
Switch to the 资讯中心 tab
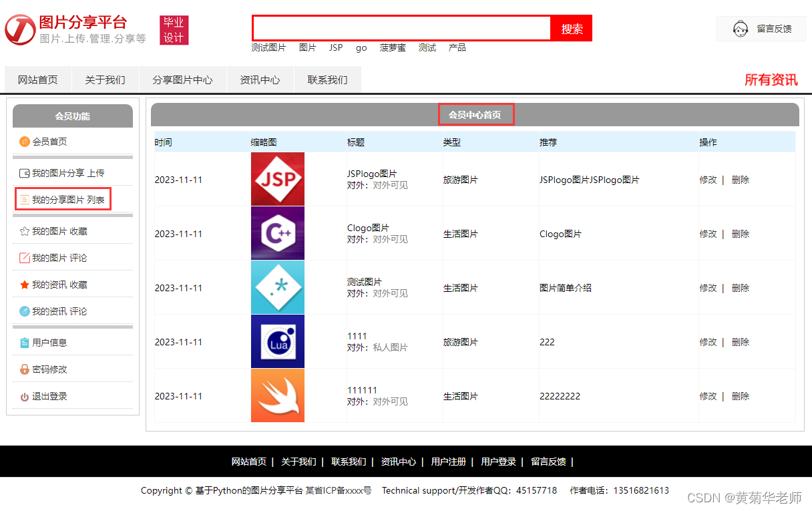(260, 79)
